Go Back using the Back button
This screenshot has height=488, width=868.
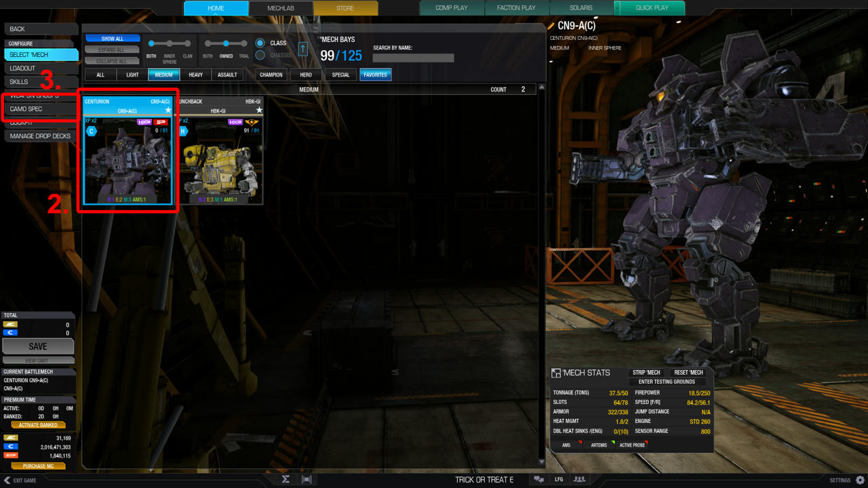click(41, 29)
